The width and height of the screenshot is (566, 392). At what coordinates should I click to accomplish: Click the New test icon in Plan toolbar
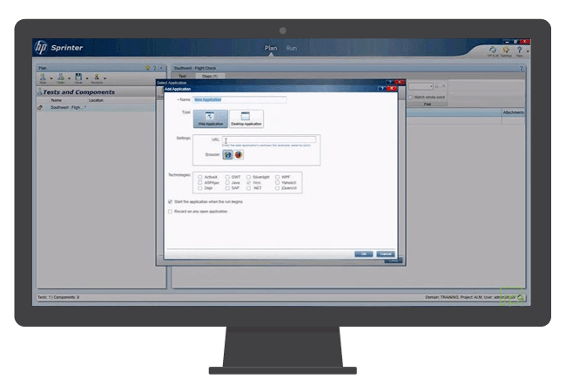coord(43,78)
